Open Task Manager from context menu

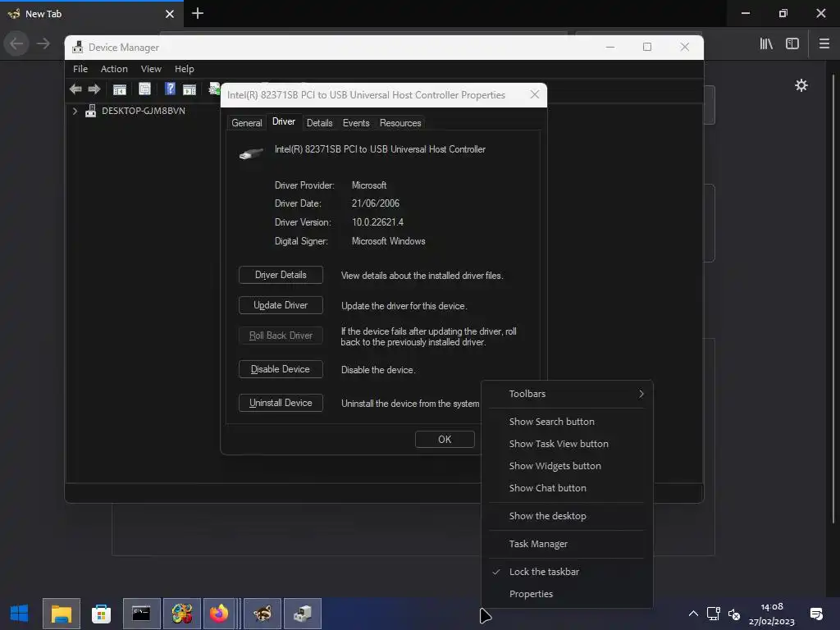click(x=568, y=544)
